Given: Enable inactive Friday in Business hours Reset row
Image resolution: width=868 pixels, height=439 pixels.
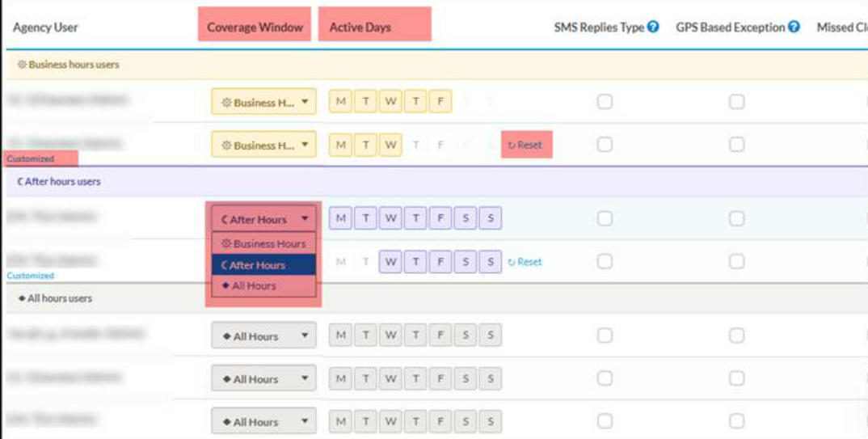Looking at the screenshot, I should [x=440, y=145].
